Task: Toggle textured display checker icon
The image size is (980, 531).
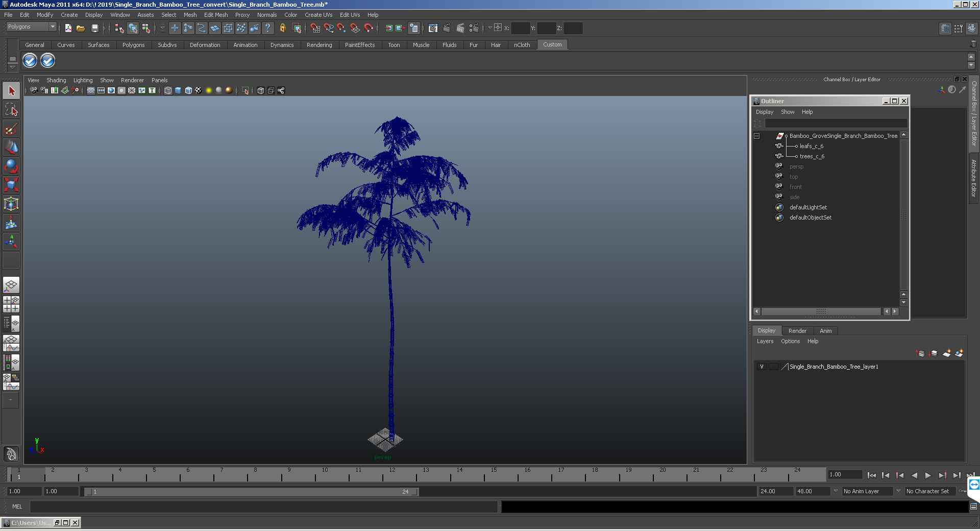Action: click(199, 90)
